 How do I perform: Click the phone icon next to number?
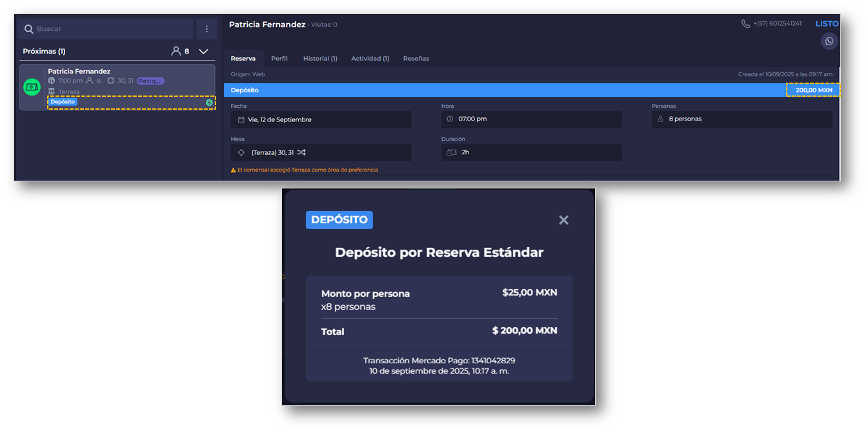coord(746,24)
